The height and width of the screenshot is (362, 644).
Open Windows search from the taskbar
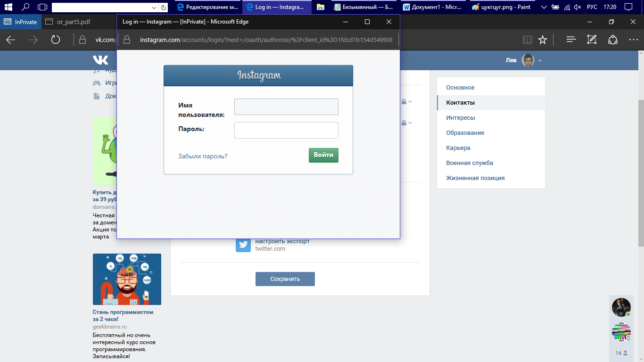26,7
